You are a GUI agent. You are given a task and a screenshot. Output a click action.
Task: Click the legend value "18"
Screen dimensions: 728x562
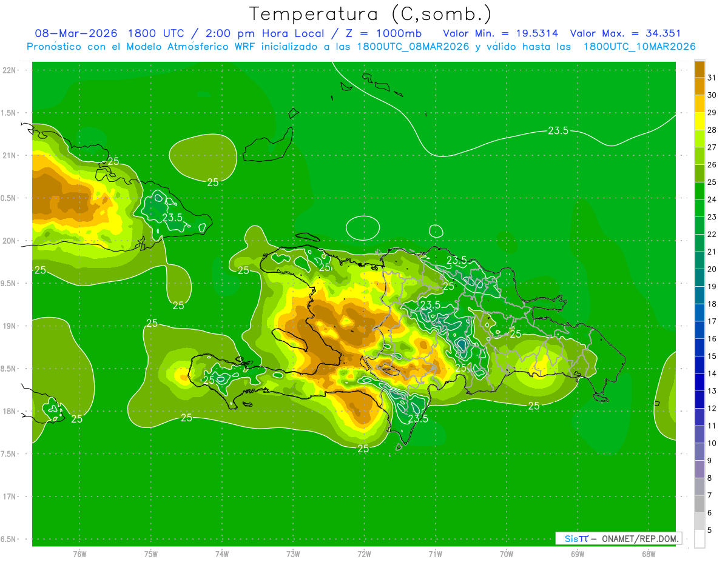[x=712, y=304]
